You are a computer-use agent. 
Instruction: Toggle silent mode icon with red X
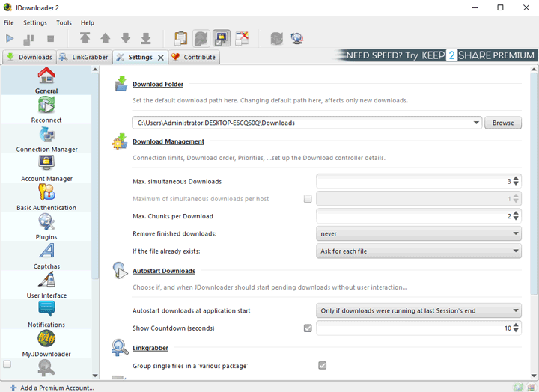[242, 38]
